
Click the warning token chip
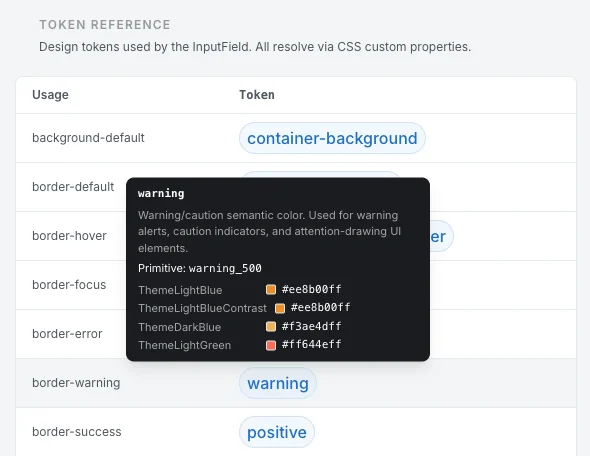pyautogui.click(x=278, y=383)
